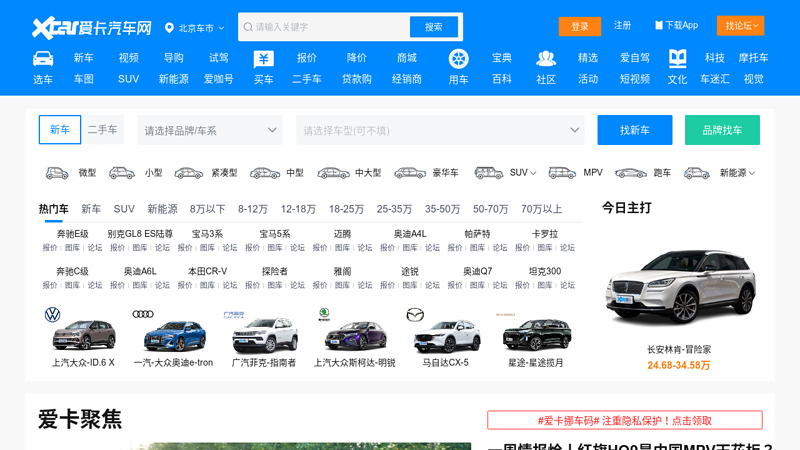
Task: Click the location pin icon beside 北京车市
Action: pos(169,28)
